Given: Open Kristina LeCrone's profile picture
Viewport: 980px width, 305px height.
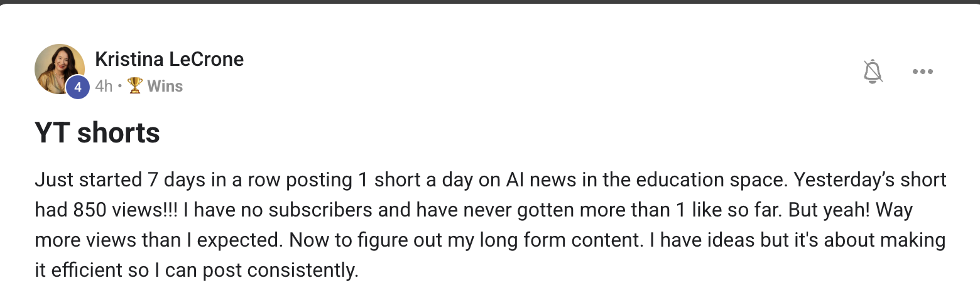Looking at the screenshot, I should [x=60, y=69].
